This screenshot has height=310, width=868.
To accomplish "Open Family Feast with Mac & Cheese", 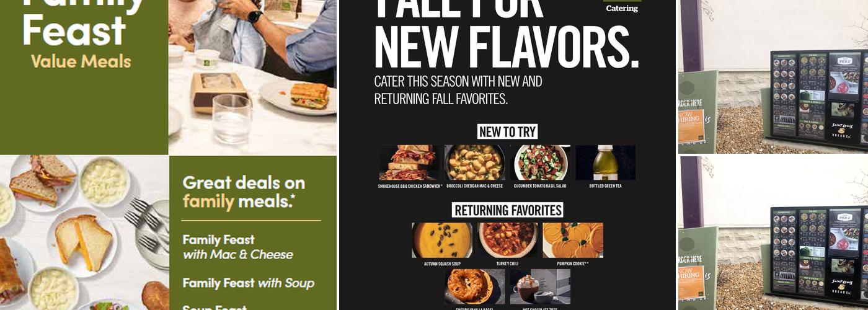I will (x=237, y=247).
